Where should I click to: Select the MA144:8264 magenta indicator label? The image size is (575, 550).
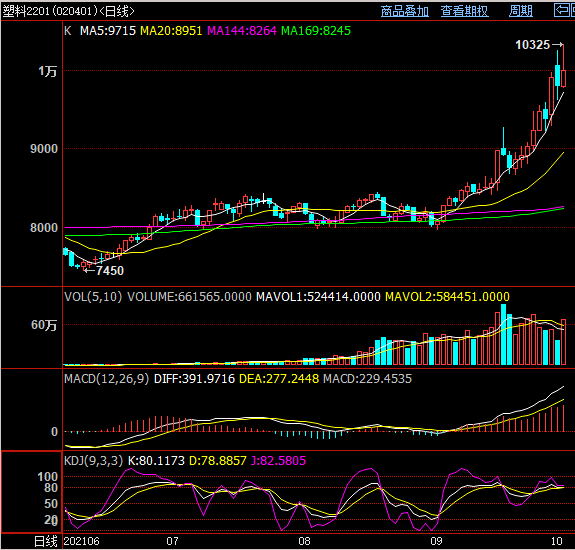click(241, 31)
